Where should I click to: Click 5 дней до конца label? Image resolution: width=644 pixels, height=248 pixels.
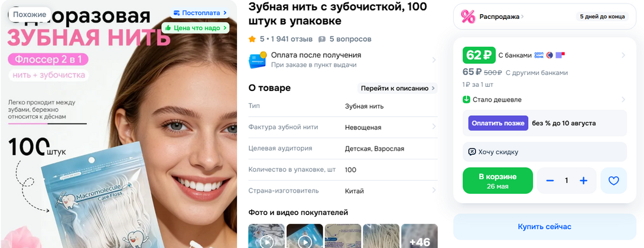pyautogui.click(x=602, y=17)
